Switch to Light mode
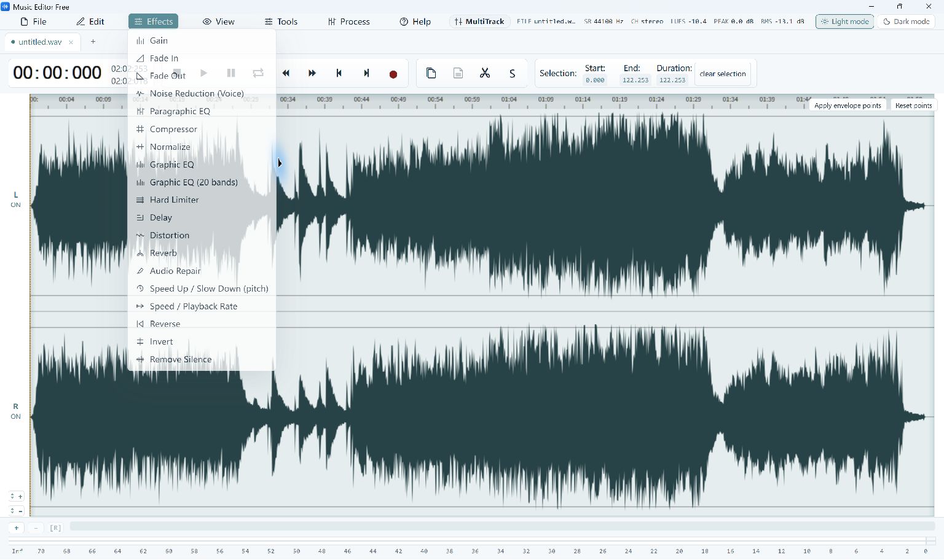The width and height of the screenshot is (944, 560). click(844, 21)
